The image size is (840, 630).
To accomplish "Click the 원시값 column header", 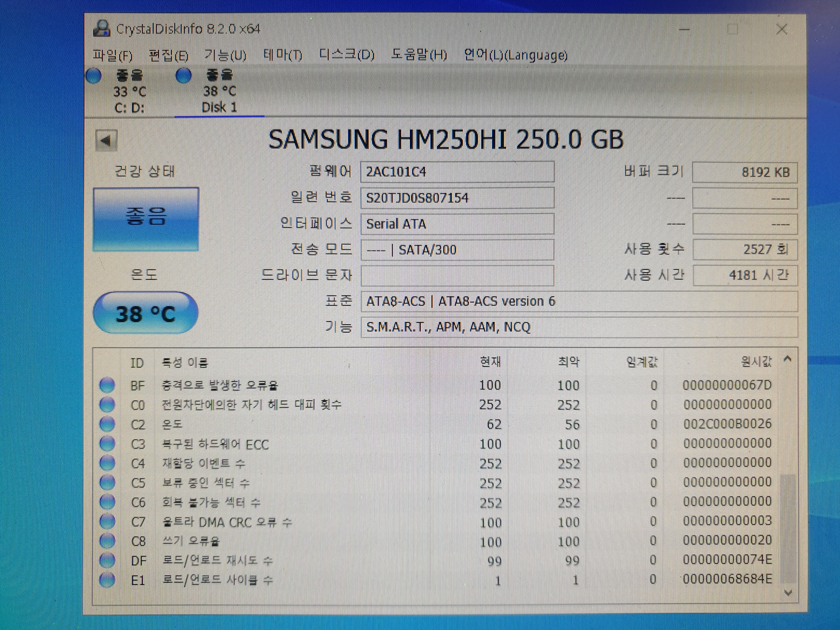I will [756, 361].
